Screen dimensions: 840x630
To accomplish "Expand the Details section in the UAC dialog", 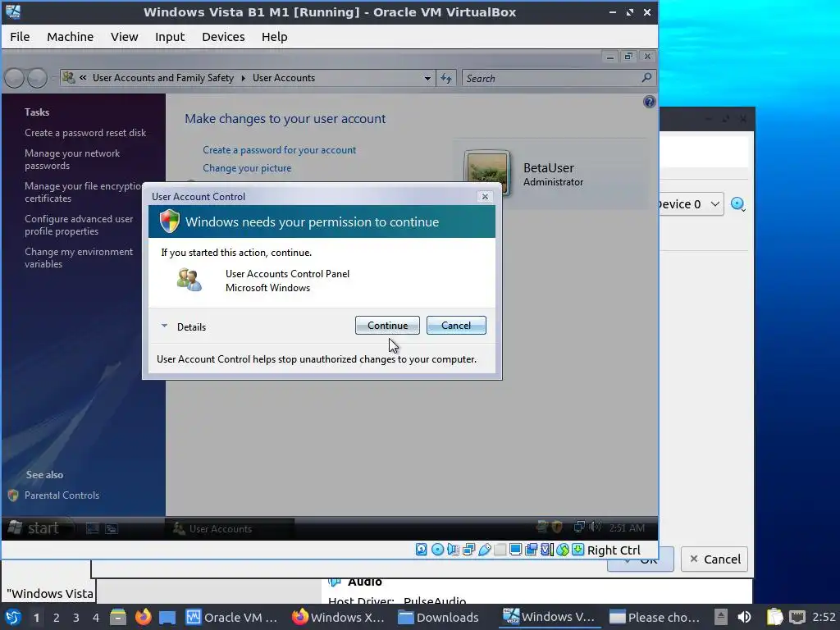I will 183,326.
